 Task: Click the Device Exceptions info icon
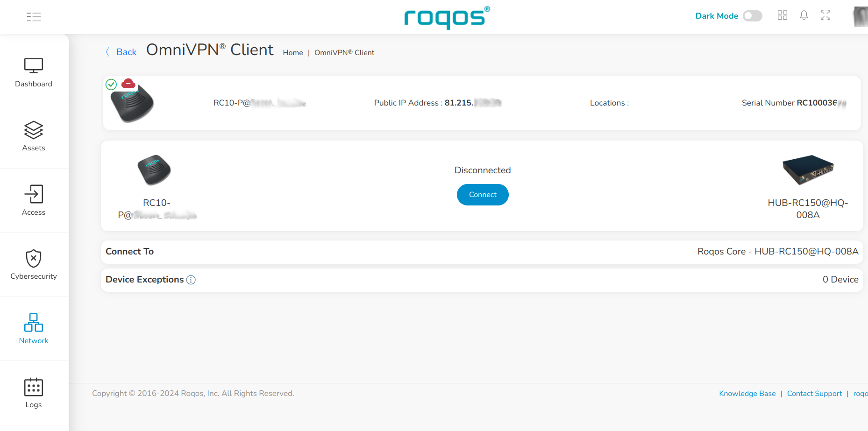pyautogui.click(x=191, y=280)
